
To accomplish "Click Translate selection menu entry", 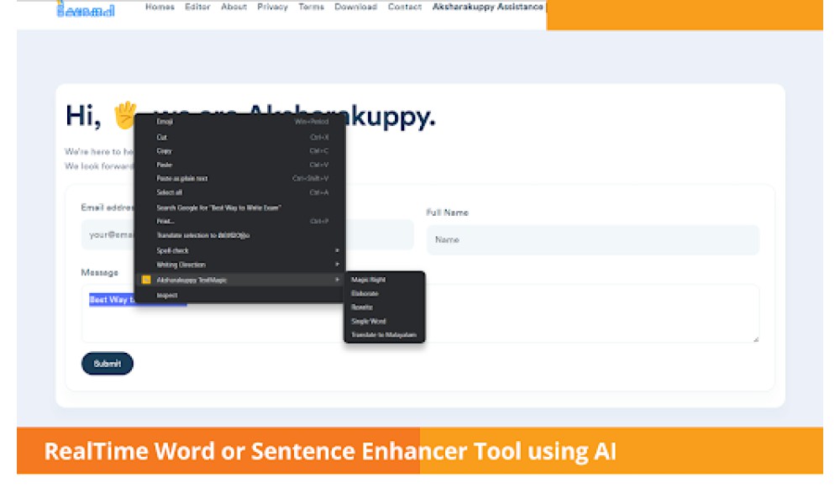I will (x=239, y=235).
